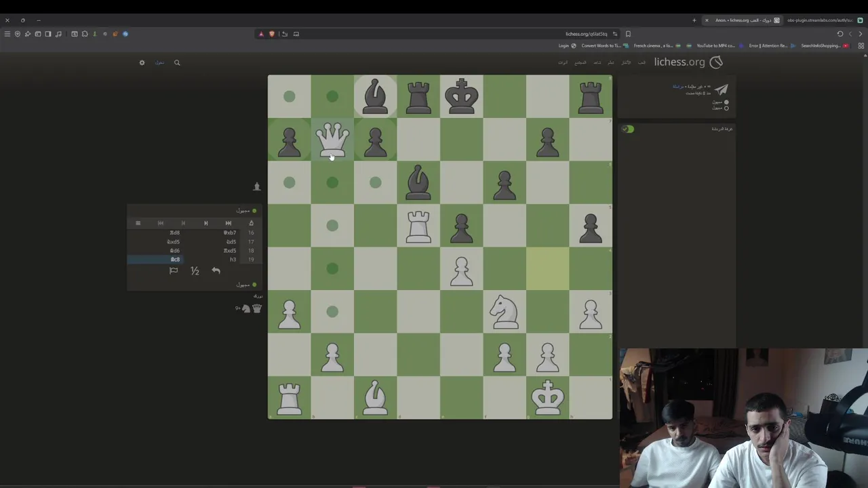This screenshot has width=868, height=488.
Task: Toggle the chat room switch
Action: click(628, 129)
